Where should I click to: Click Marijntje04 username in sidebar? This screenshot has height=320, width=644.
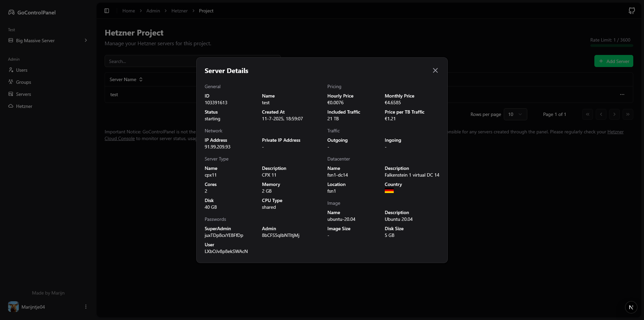pos(33,307)
